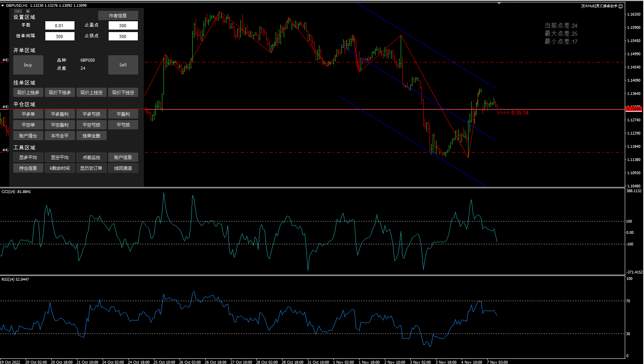The image size is (644, 364).
Task: Click the chart shift triangle marker at top
Action: (x=499, y=3)
